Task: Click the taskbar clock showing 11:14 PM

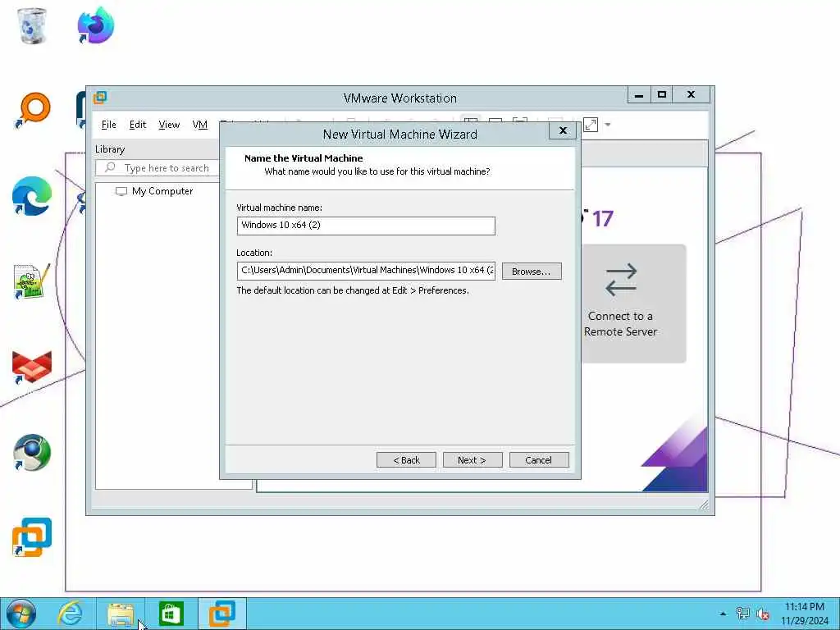Action: pos(804,606)
